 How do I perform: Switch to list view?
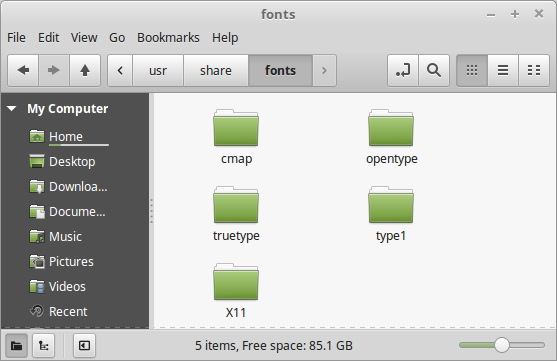pyautogui.click(x=503, y=70)
